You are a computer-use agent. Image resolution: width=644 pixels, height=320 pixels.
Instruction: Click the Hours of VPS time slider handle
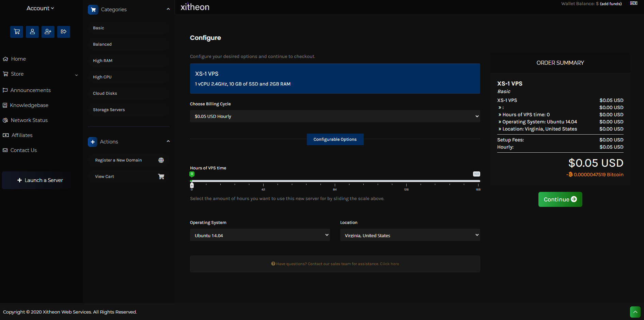click(x=192, y=185)
